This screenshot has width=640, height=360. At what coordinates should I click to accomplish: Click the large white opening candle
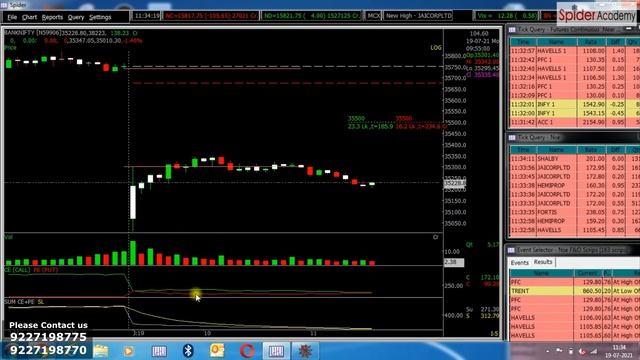click(133, 202)
